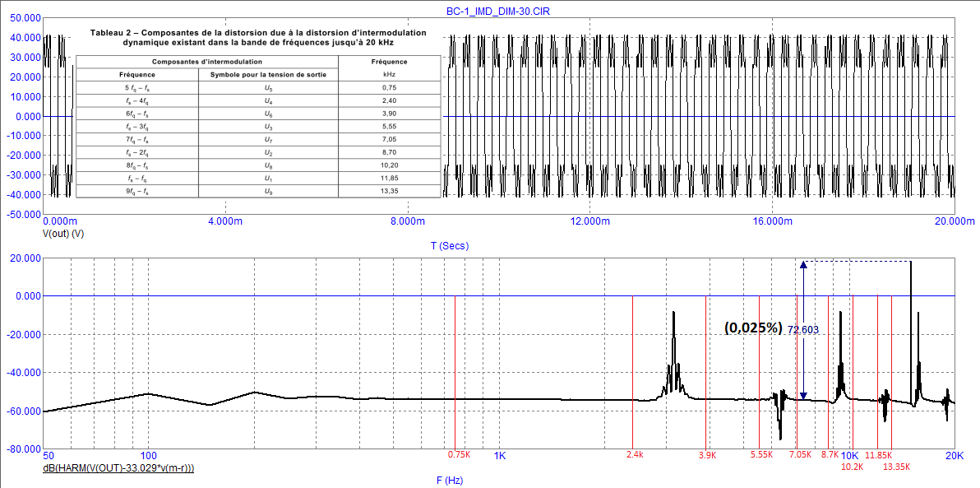Click the 3.9K red frequency marker label
Image resolution: width=980 pixels, height=488 pixels.
[x=707, y=454]
